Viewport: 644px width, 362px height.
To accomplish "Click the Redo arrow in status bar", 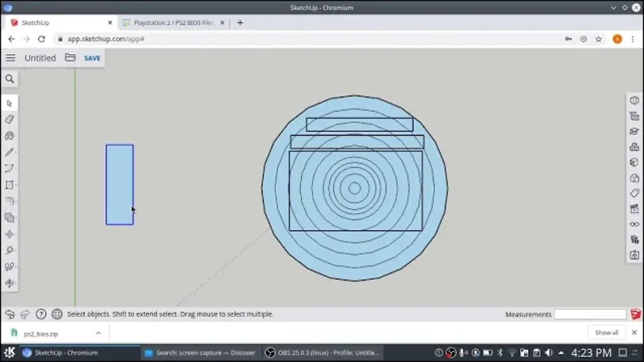I will tap(25, 314).
